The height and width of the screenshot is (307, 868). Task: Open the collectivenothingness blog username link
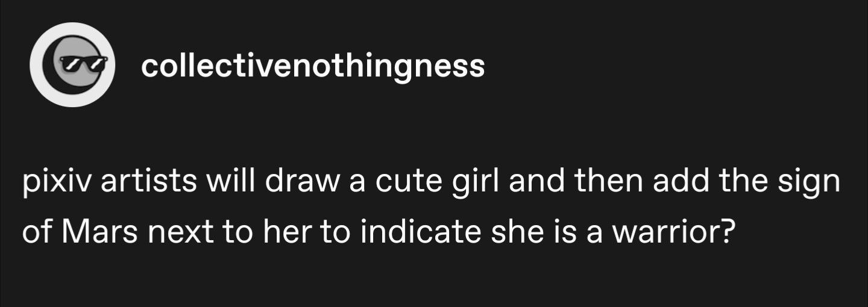(313, 66)
